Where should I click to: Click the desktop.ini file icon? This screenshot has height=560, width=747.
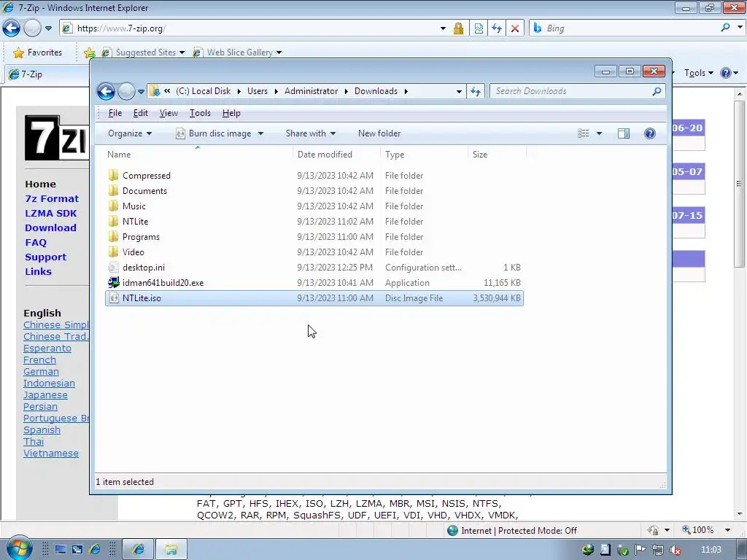coord(113,267)
